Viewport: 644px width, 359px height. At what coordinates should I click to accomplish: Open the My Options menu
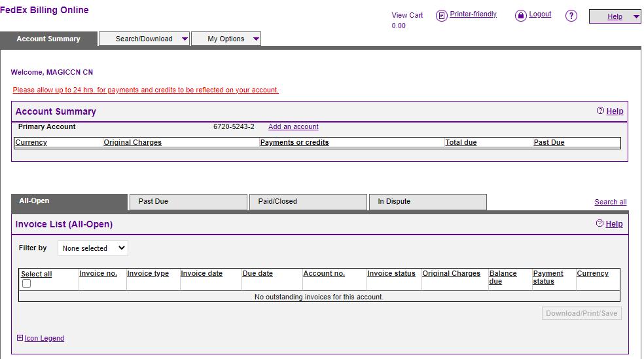point(226,39)
